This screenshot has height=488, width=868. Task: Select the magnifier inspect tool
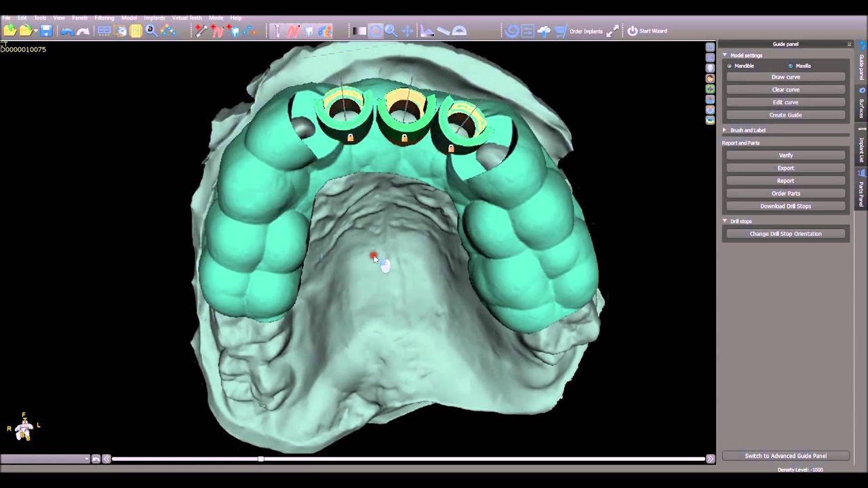pyautogui.click(x=151, y=30)
